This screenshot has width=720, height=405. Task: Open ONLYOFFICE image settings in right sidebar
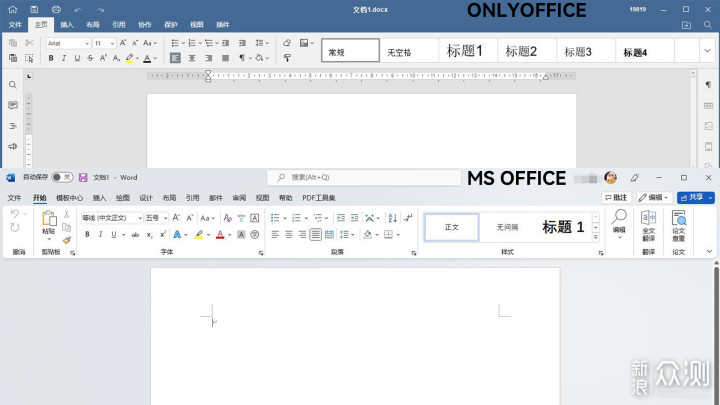pyautogui.click(x=708, y=126)
